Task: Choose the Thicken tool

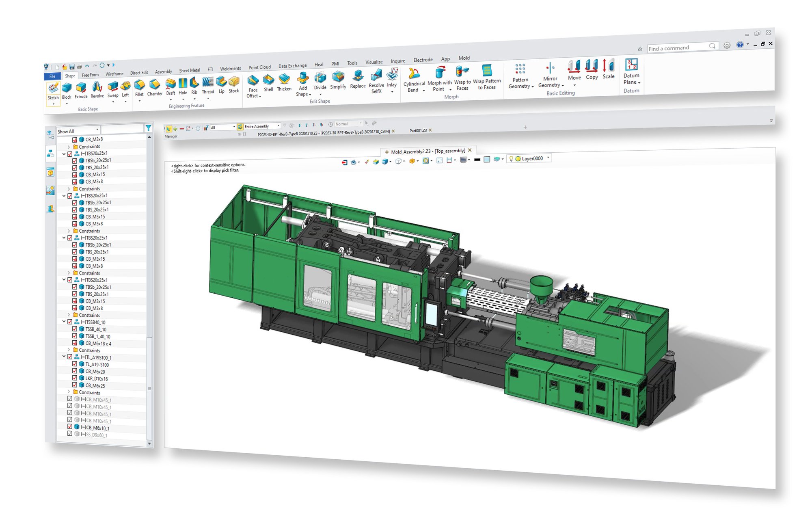Action: coord(284,83)
